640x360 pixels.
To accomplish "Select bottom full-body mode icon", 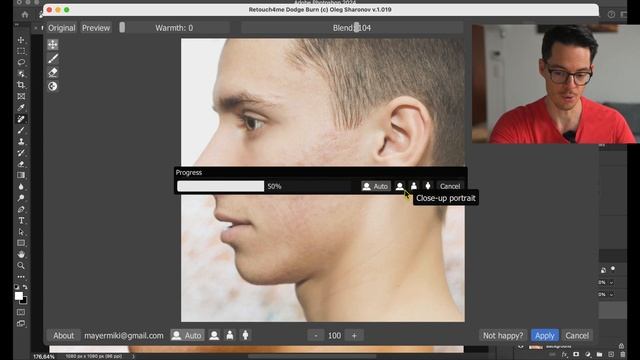I will tap(245, 336).
